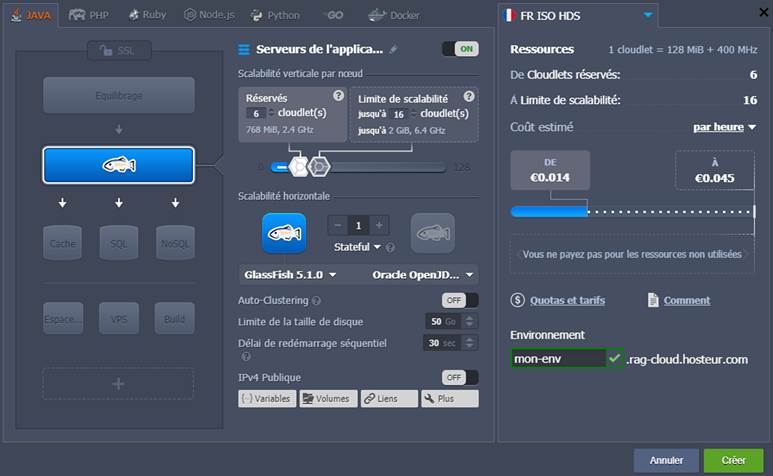Open the FR ISO HDS region dropdown
The image size is (773, 476).
pos(578,15)
